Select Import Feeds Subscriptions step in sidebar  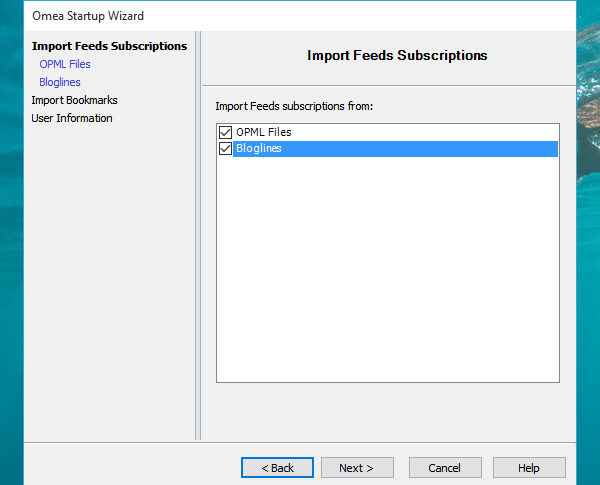(x=109, y=46)
